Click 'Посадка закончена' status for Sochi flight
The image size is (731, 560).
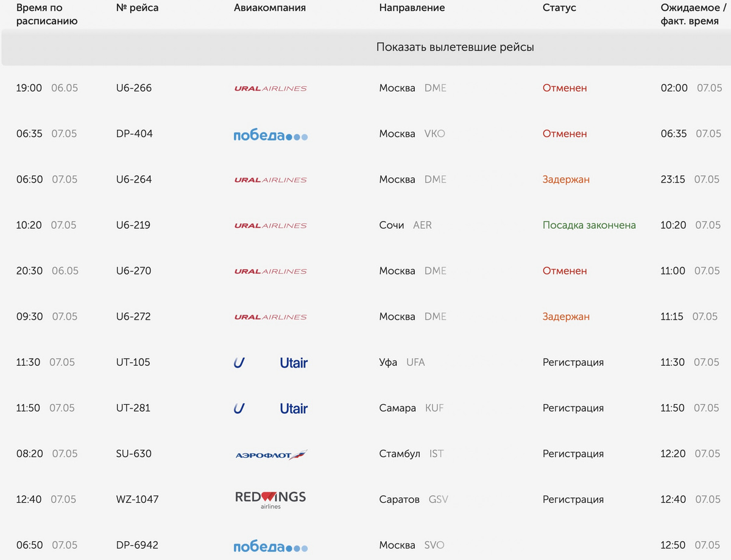coord(589,225)
